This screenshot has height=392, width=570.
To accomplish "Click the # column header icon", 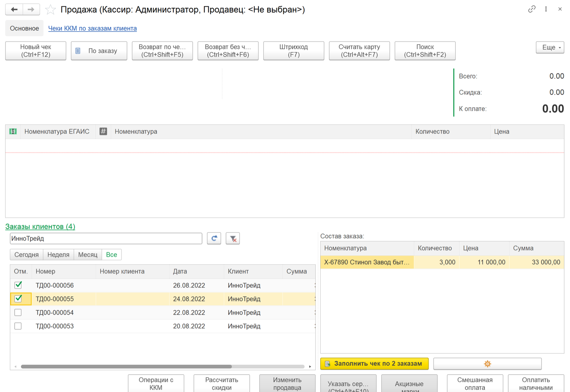I will click(103, 131).
